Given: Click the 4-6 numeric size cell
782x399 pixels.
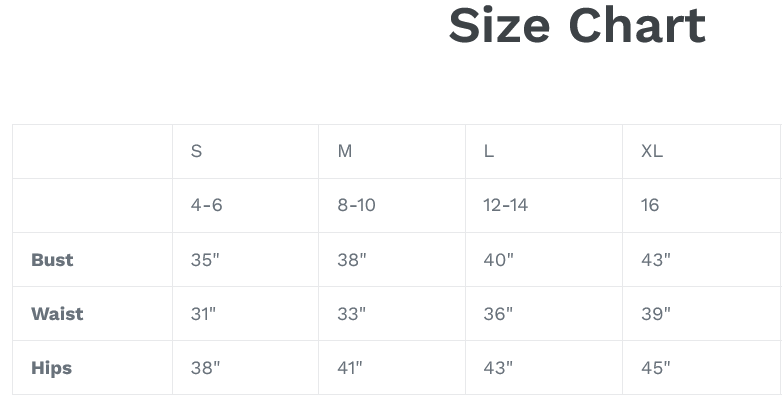Looking at the screenshot, I should pos(206,205).
